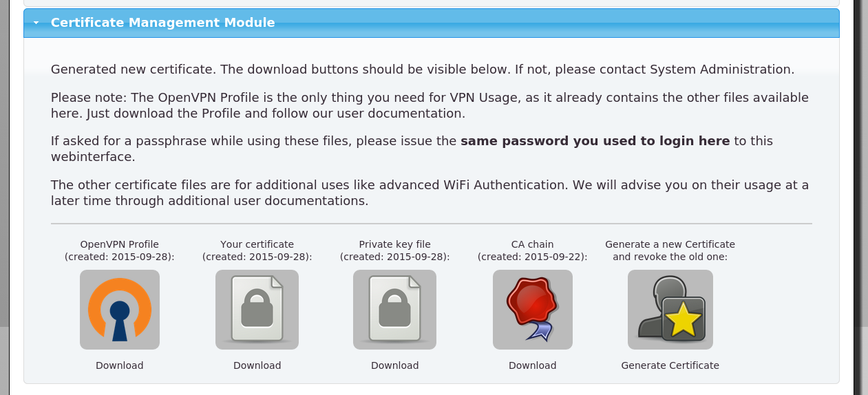Click the 'Please note: The OpenVPN Profile' paragraph
The width and height of the screenshot is (868, 395).
coord(430,105)
